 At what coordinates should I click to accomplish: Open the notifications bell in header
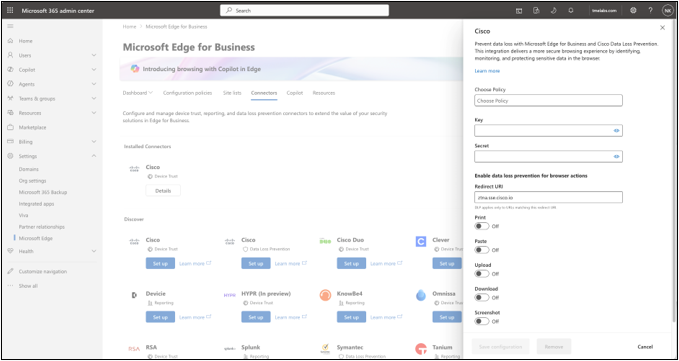point(571,10)
